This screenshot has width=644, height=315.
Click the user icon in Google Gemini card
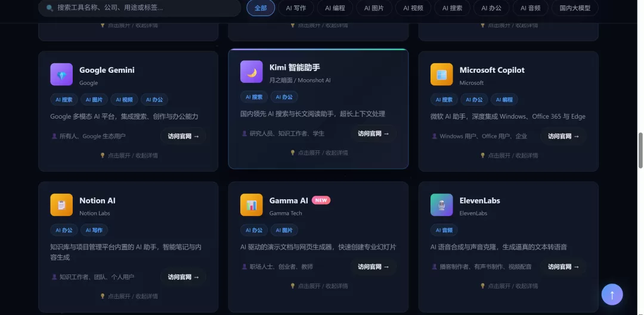54,136
